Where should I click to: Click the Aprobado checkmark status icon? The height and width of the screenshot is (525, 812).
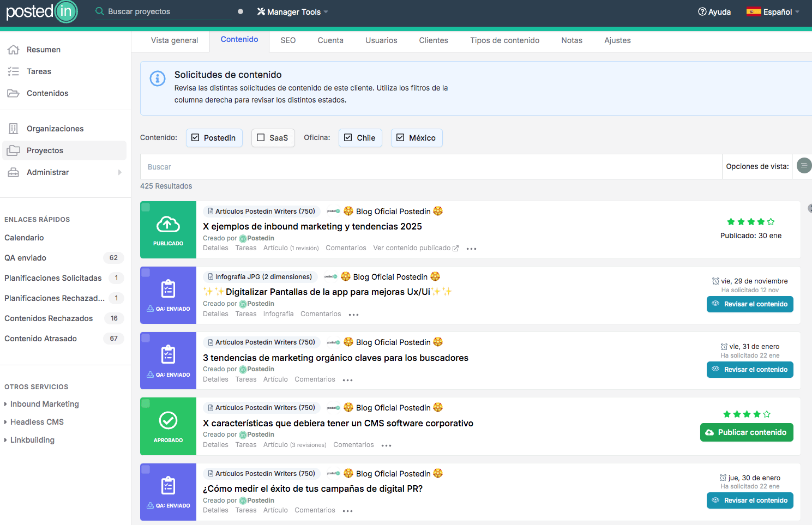pos(168,420)
